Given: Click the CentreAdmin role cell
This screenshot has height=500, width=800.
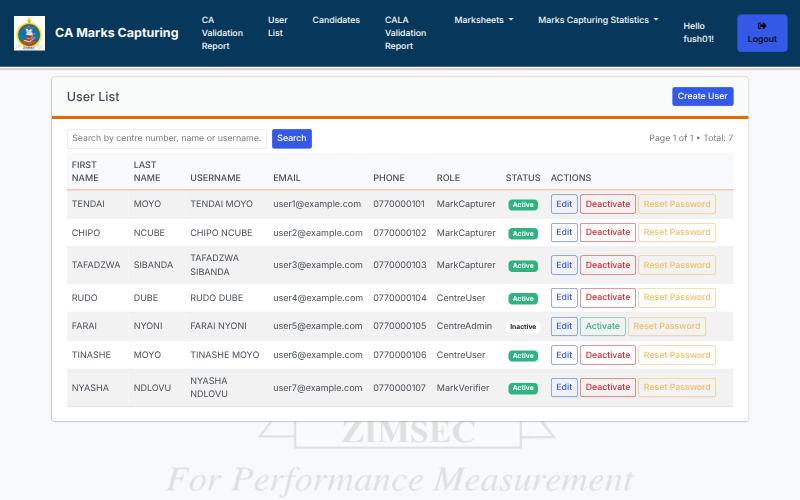Looking at the screenshot, I should pos(464,326).
